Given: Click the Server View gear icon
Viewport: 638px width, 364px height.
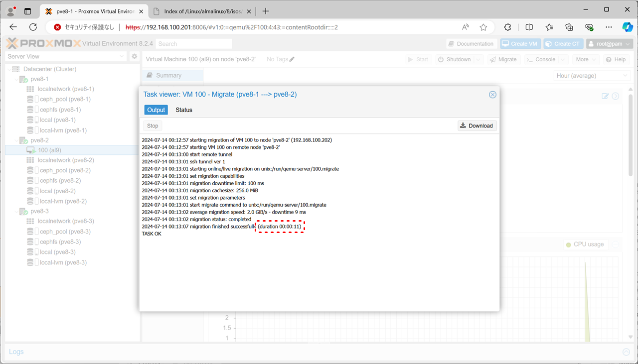Looking at the screenshot, I should (134, 57).
